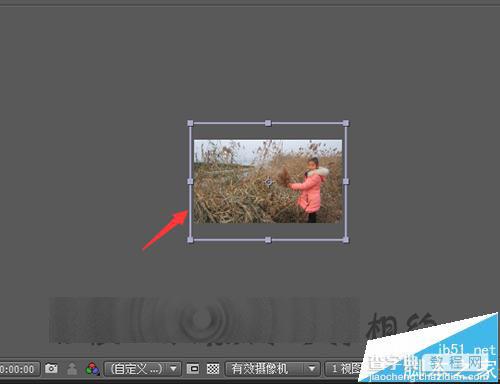The image size is (500, 384).
Task: Select the top-left transform handle
Action: pyautogui.click(x=190, y=123)
